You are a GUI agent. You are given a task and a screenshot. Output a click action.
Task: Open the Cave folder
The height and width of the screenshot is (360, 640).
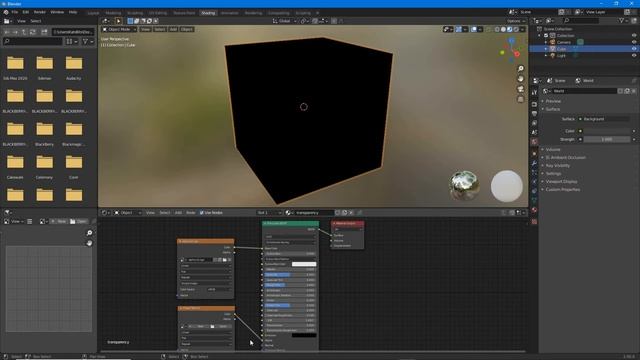point(74,167)
